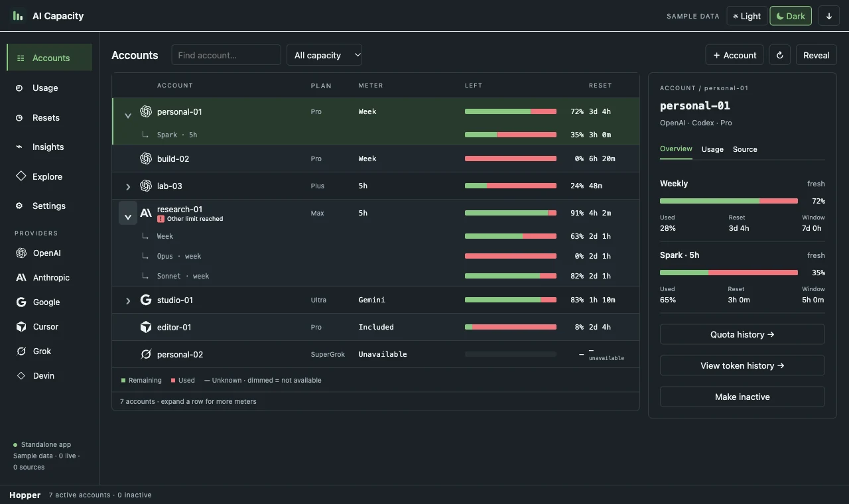Select the Cursor provider icon in sidebar

click(21, 326)
